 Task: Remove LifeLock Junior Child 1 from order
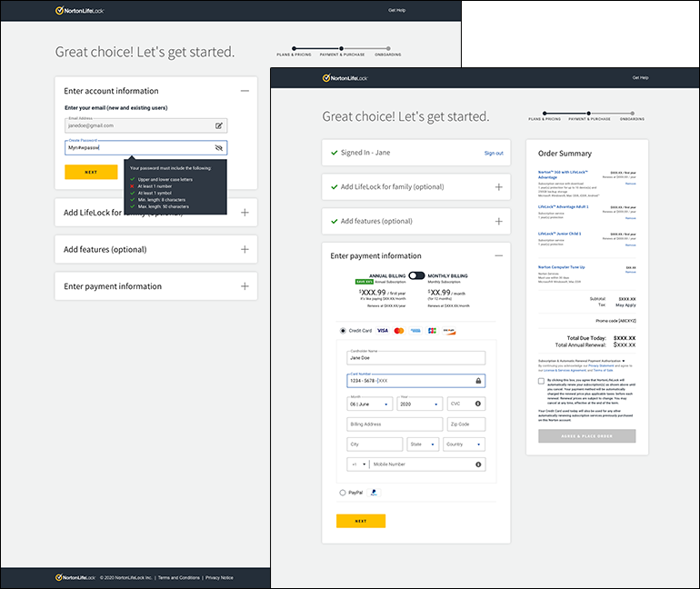[630, 245]
